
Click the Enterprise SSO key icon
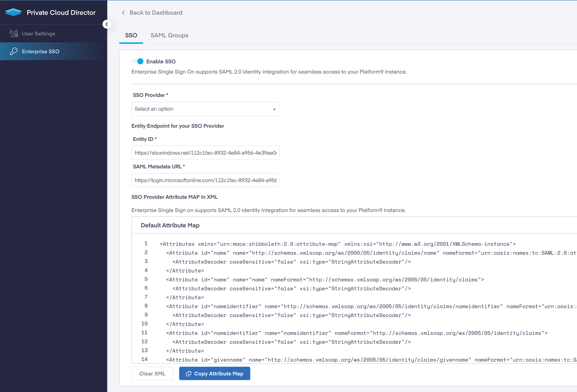click(x=14, y=51)
